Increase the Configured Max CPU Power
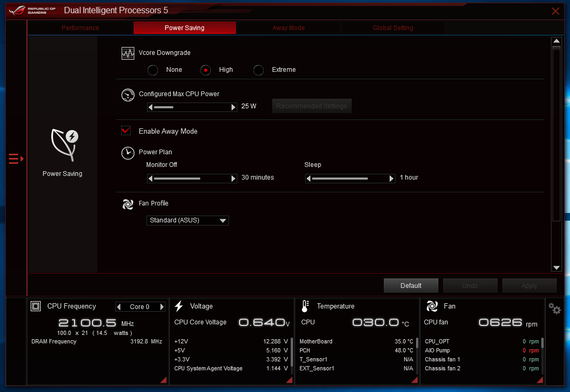Screen dimensions: 570x392 pyautogui.click(x=233, y=107)
